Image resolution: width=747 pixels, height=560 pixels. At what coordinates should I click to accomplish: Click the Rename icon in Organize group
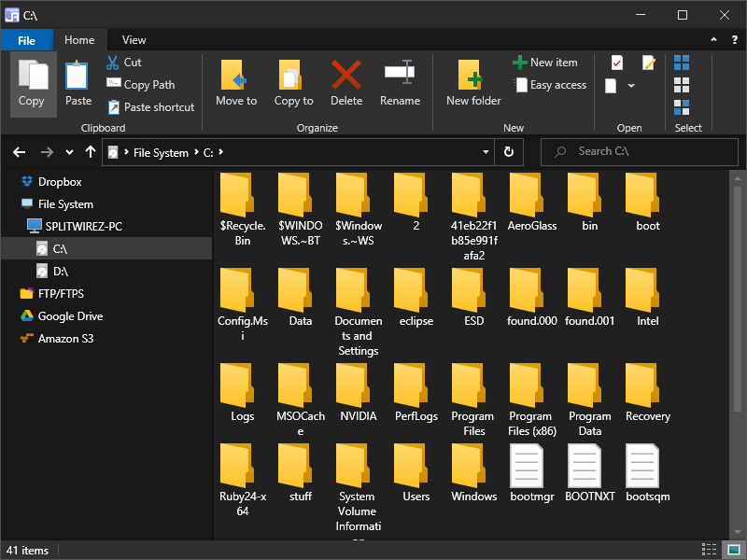[400, 73]
